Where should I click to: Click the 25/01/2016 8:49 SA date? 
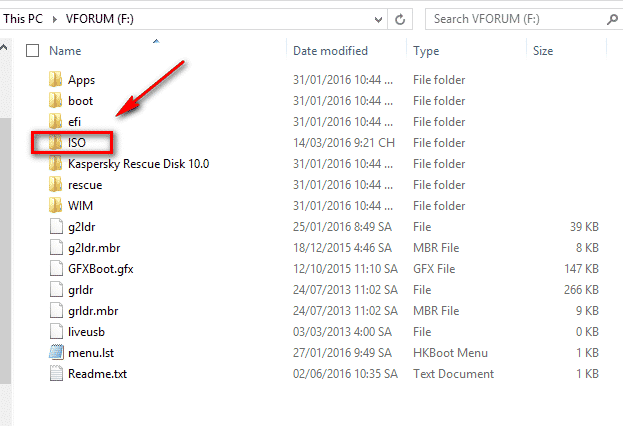[342, 227]
